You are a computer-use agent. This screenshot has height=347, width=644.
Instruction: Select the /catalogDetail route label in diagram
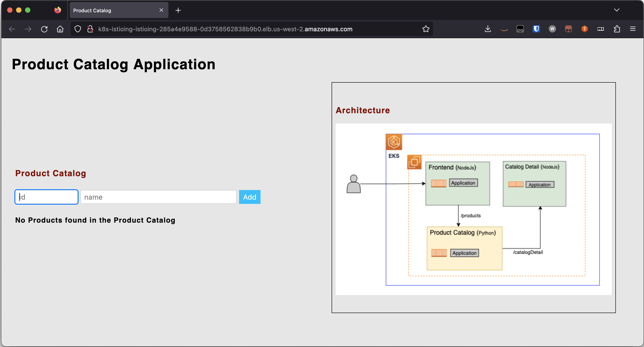pos(526,252)
